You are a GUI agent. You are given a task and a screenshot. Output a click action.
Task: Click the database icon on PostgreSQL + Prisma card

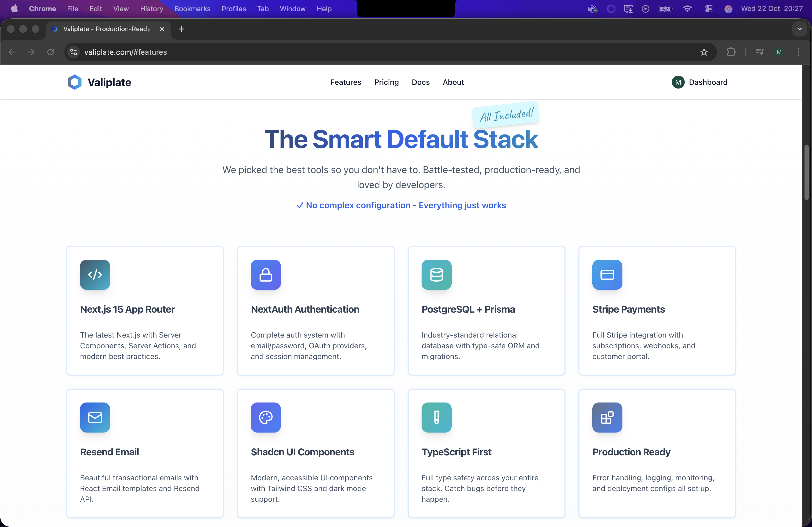click(436, 275)
